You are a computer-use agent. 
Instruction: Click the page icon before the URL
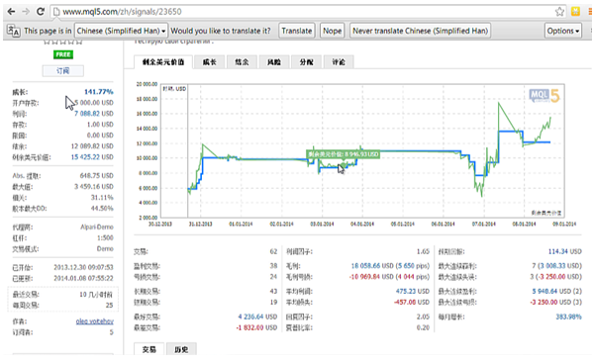coord(56,12)
